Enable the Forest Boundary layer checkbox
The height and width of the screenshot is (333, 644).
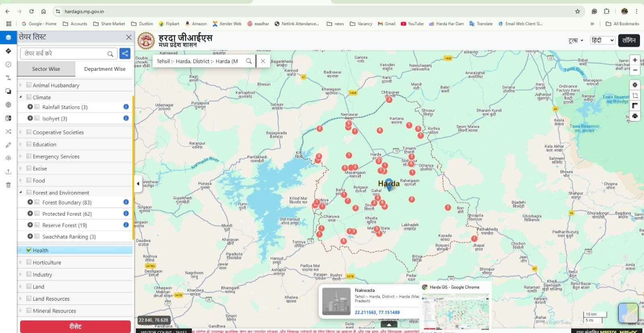click(37, 202)
